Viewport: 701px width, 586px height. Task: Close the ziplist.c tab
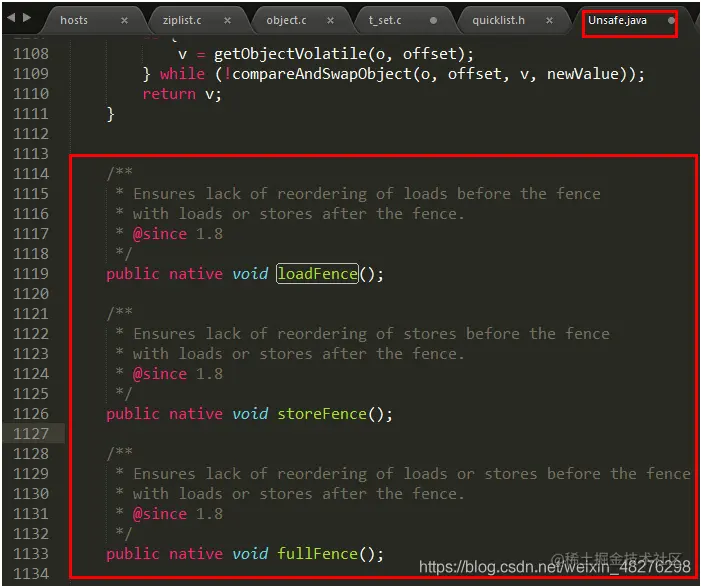227,21
